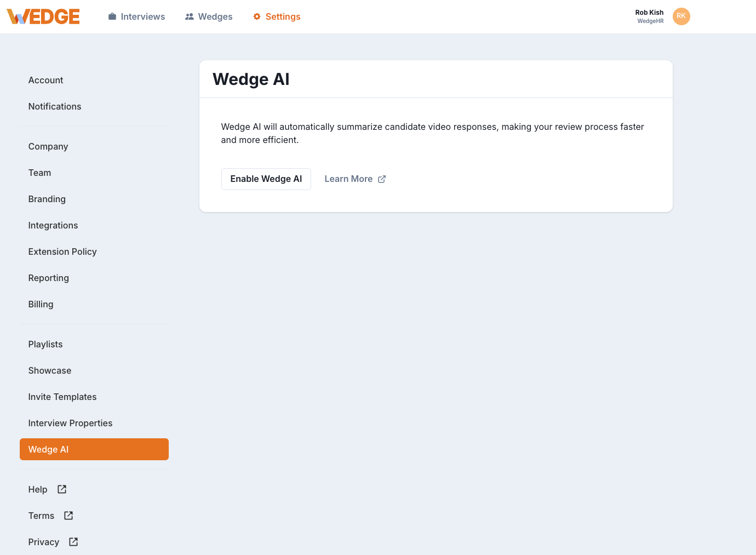Select Extension Policy
756x555 pixels.
click(x=94, y=251)
